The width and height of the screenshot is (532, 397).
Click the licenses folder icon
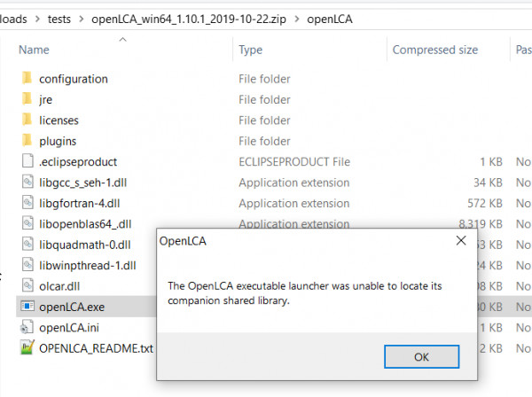coord(27,120)
